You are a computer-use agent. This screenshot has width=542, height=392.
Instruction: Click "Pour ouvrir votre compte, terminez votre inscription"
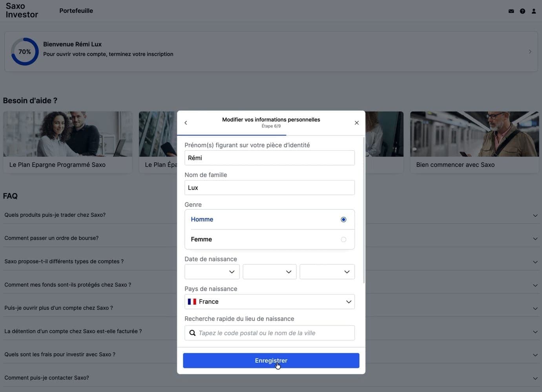(108, 54)
